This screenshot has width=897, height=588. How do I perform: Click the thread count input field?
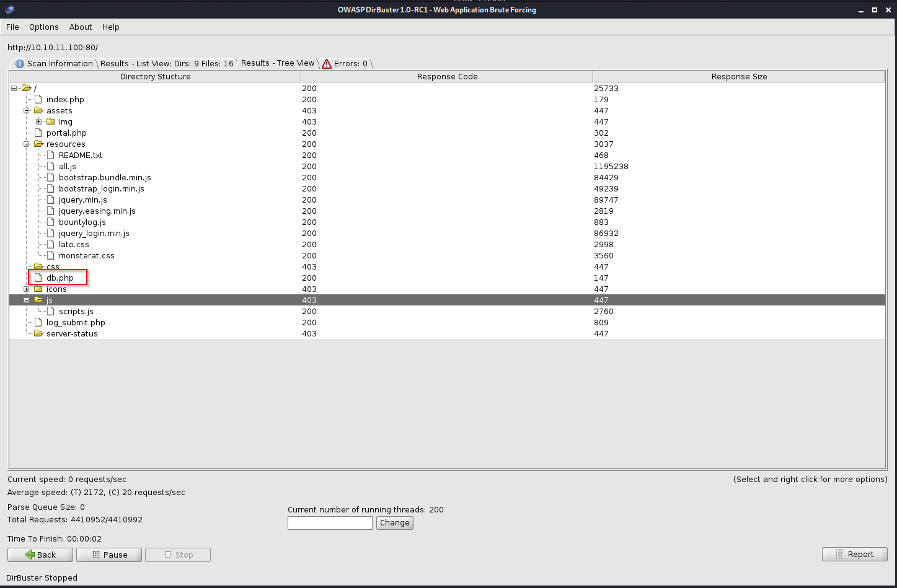pos(330,523)
